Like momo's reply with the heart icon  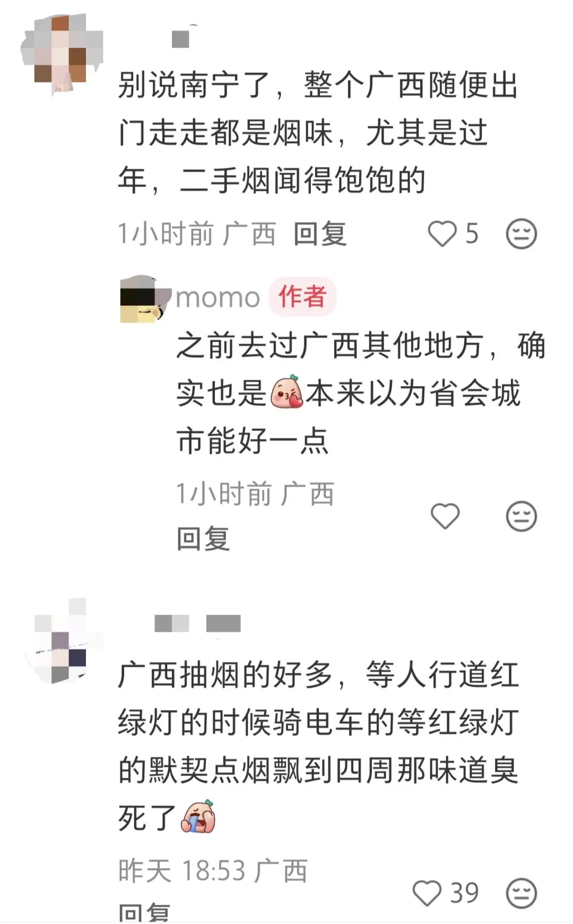(445, 516)
